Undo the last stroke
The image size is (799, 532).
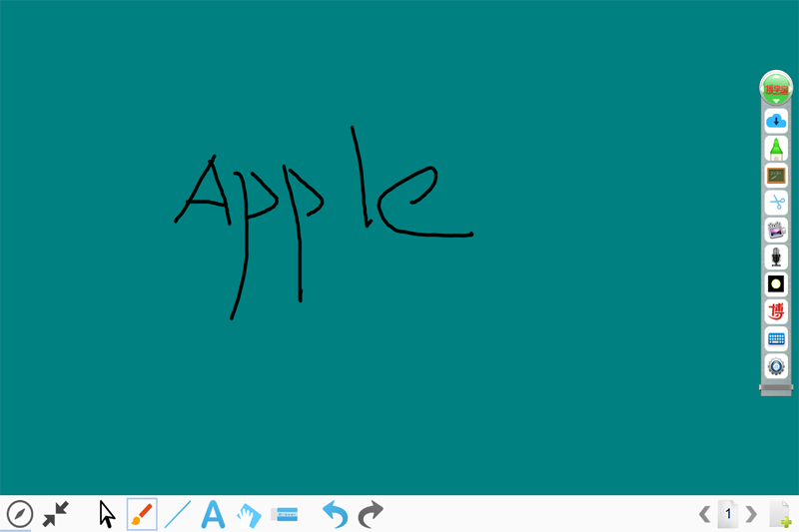pos(335,514)
